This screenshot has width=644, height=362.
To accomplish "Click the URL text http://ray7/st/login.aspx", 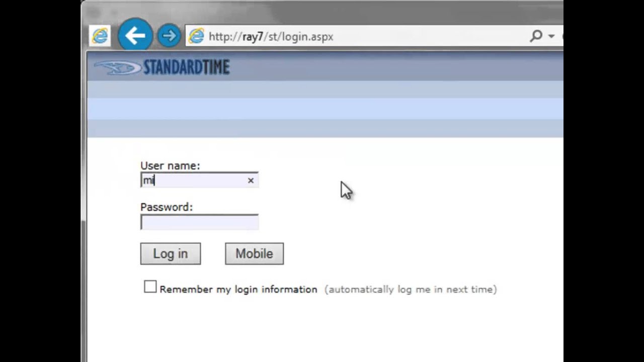I will click(x=271, y=37).
